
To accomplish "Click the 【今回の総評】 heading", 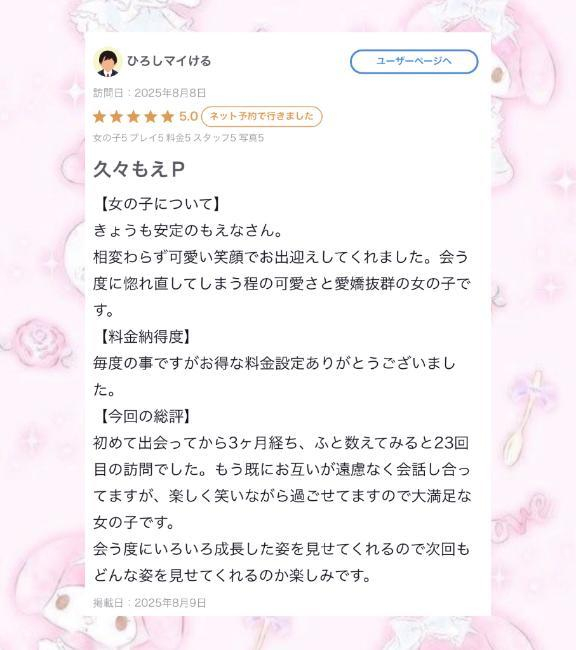I will 144,416.
